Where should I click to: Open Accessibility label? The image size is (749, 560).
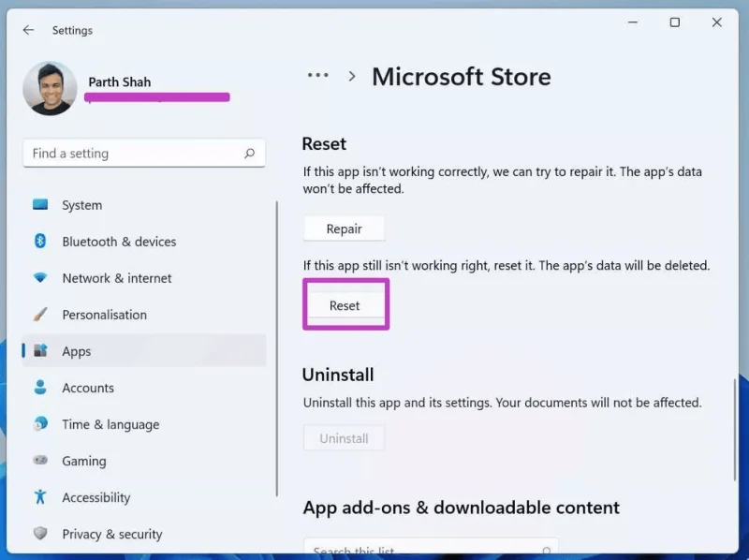tap(96, 498)
